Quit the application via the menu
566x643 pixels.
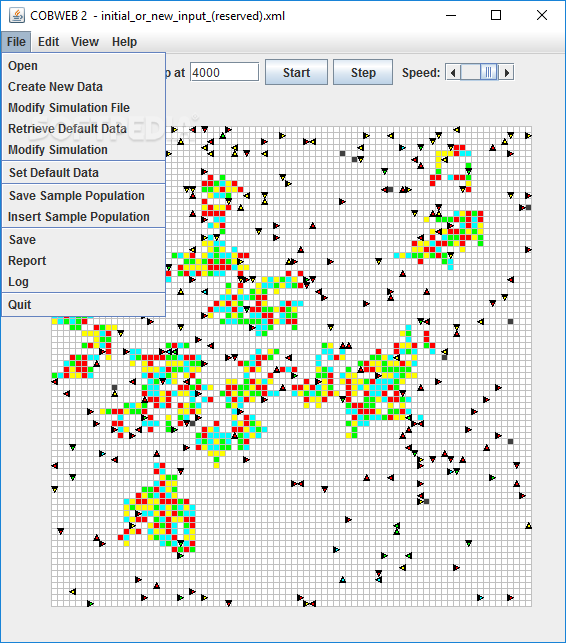pyautogui.click(x=84, y=305)
